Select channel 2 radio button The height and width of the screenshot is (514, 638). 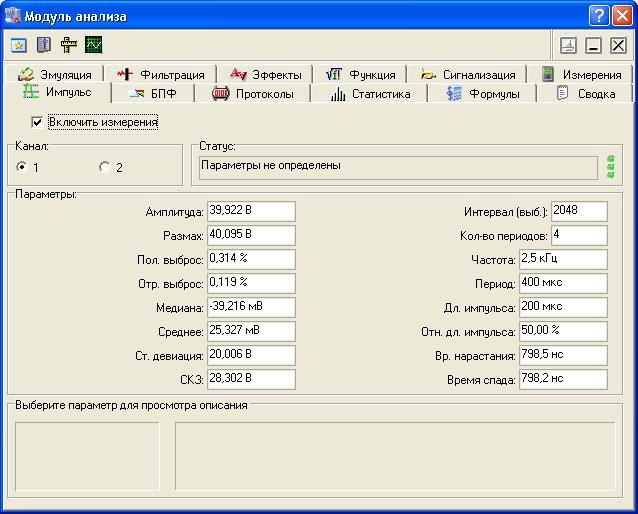coord(105,167)
